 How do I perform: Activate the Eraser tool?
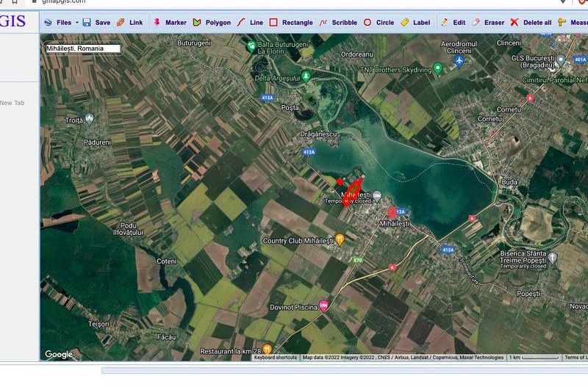pos(488,23)
